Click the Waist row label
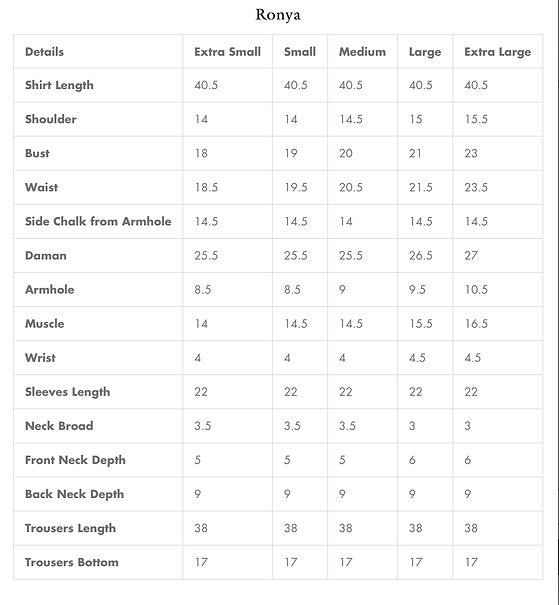559x605 pixels. tap(41, 187)
